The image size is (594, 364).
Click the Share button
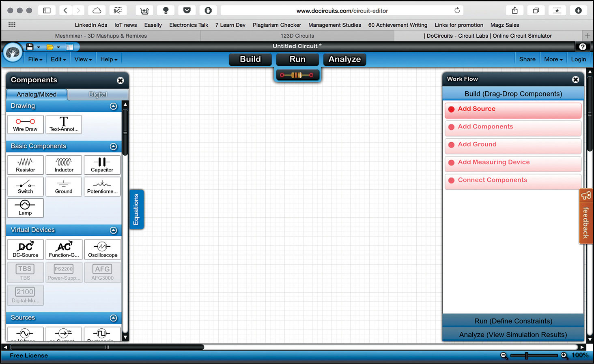[527, 59]
